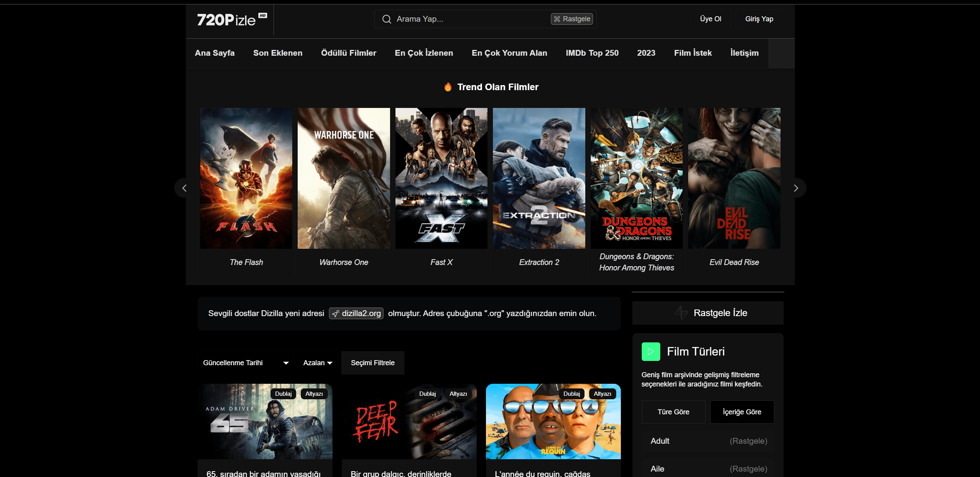Open the Üye Ol signup page
Image resolution: width=980 pixels, height=477 pixels.
(x=711, y=19)
